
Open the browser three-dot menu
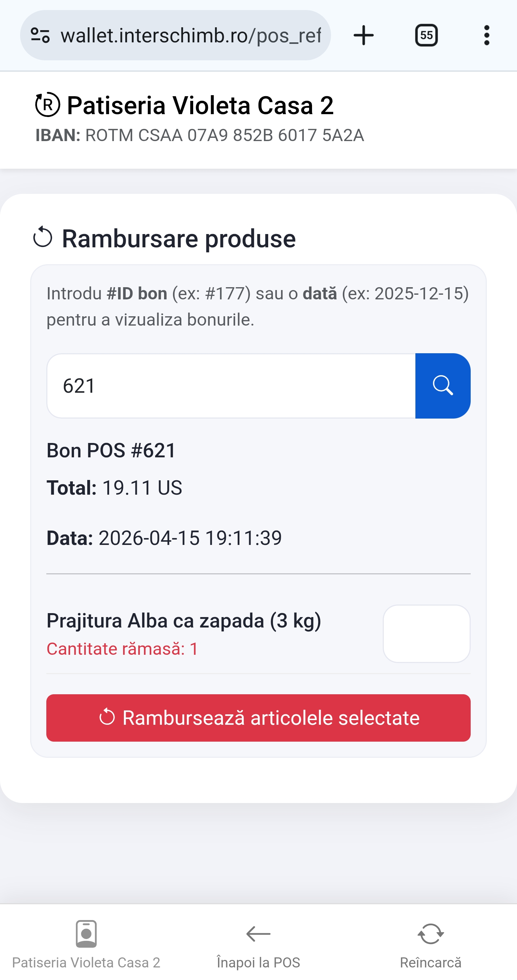(x=486, y=36)
